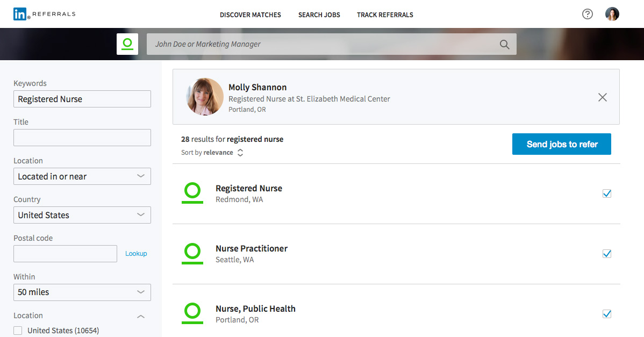This screenshot has height=337, width=644.
Task: Collapse the Location filter section chevron
Action: 141,316
